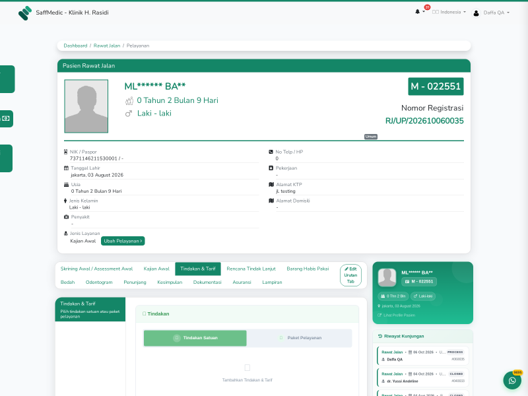Viewport: 528px width, 396px height.
Task: Open the notification bell
Action: 418,12
